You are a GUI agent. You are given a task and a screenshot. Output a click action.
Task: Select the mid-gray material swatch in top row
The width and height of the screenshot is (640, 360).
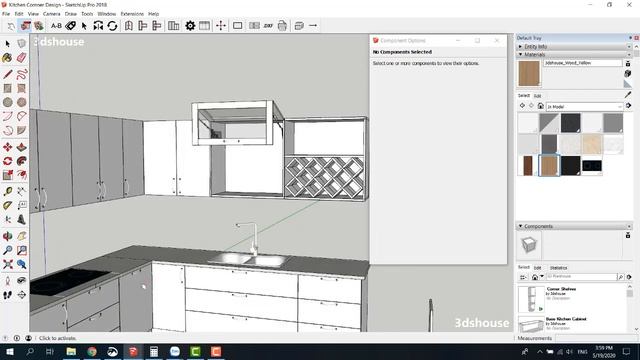click(613, 123)
